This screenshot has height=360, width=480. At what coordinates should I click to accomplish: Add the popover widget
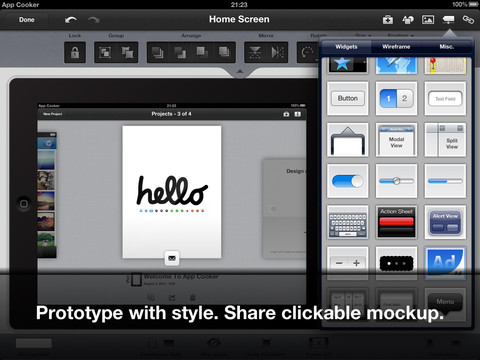(x=348, y=140)
